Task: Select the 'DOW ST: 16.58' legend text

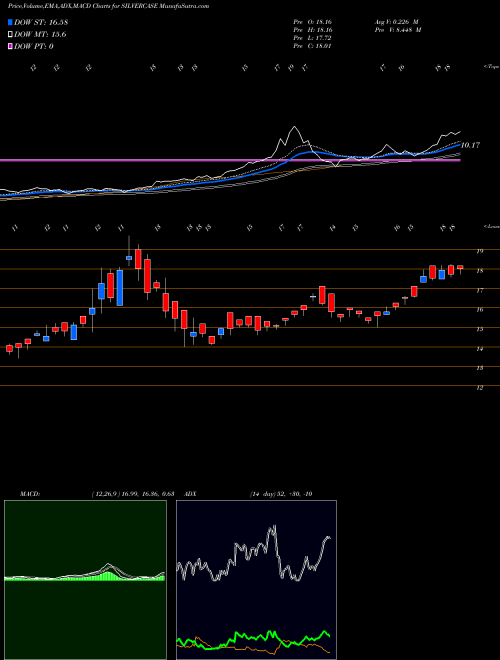Action: [41, 22]
